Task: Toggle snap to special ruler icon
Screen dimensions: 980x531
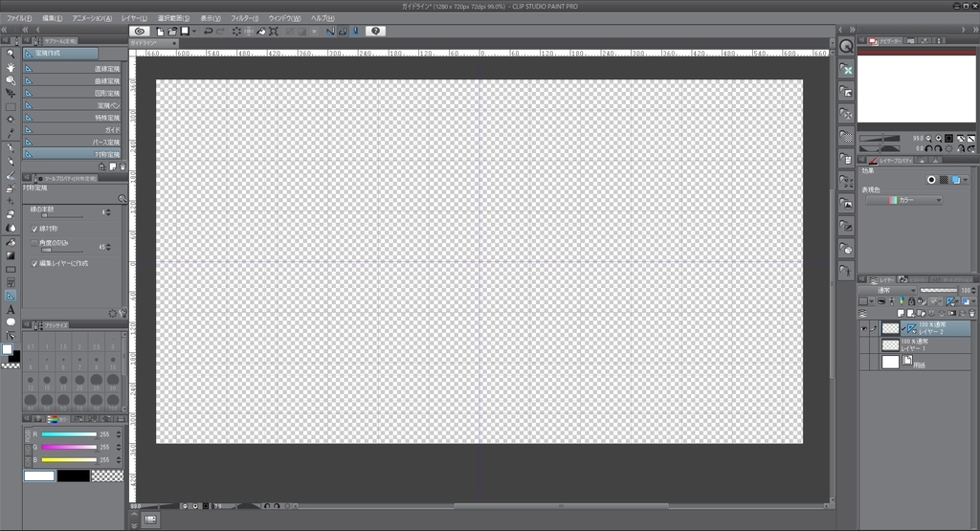Action: click(x=343, y=32)
